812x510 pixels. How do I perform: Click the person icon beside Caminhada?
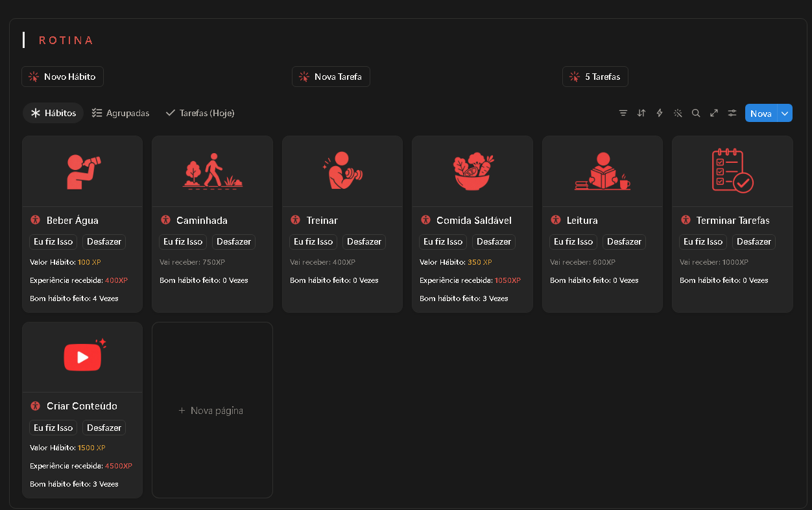tap(165, 220)
